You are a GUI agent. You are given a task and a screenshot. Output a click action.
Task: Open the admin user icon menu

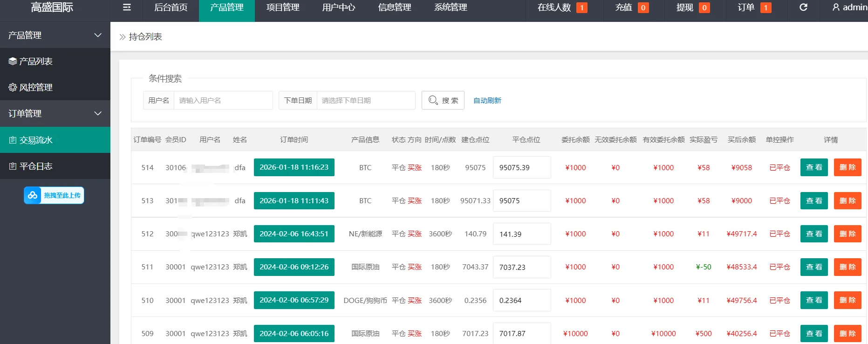[836, 7]
